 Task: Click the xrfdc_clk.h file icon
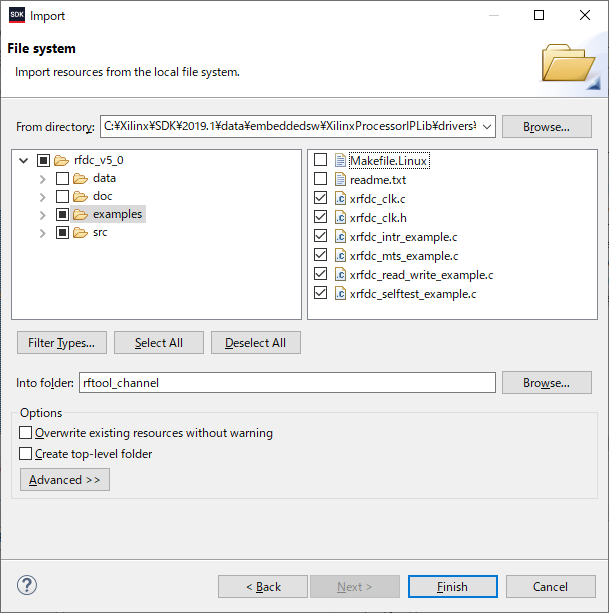pos(340,217)
